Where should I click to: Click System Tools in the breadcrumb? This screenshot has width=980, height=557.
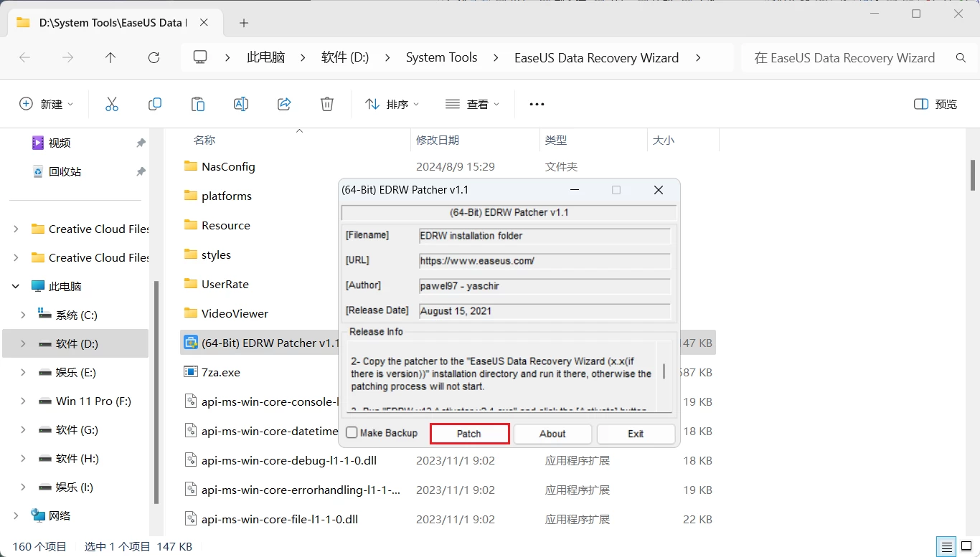coord(442,58)
